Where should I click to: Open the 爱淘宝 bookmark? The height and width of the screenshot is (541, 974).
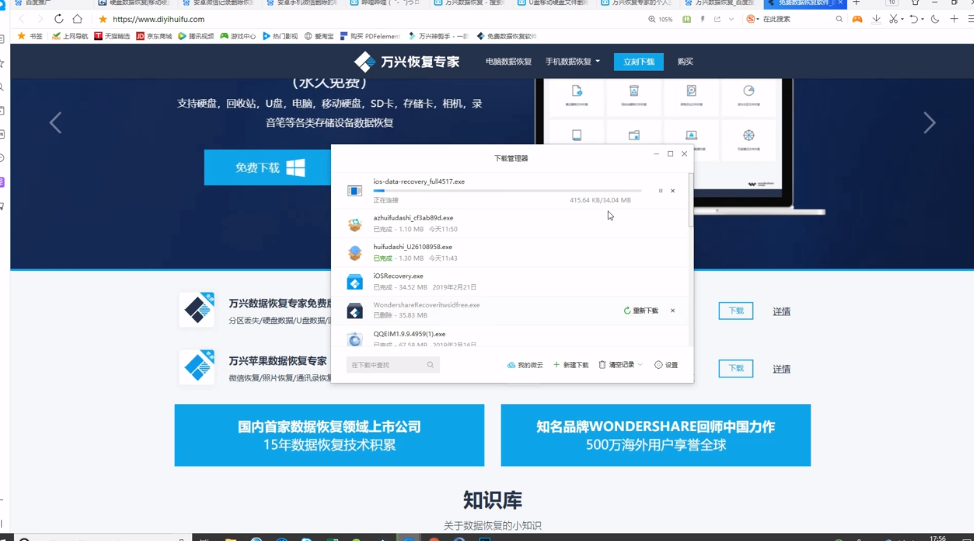point(319,36)
